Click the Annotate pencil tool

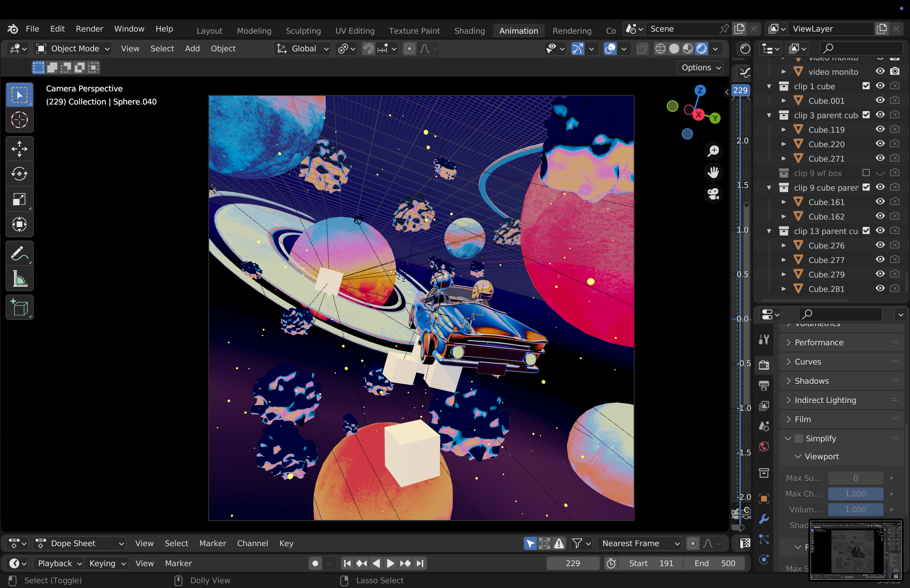(19, 254)
